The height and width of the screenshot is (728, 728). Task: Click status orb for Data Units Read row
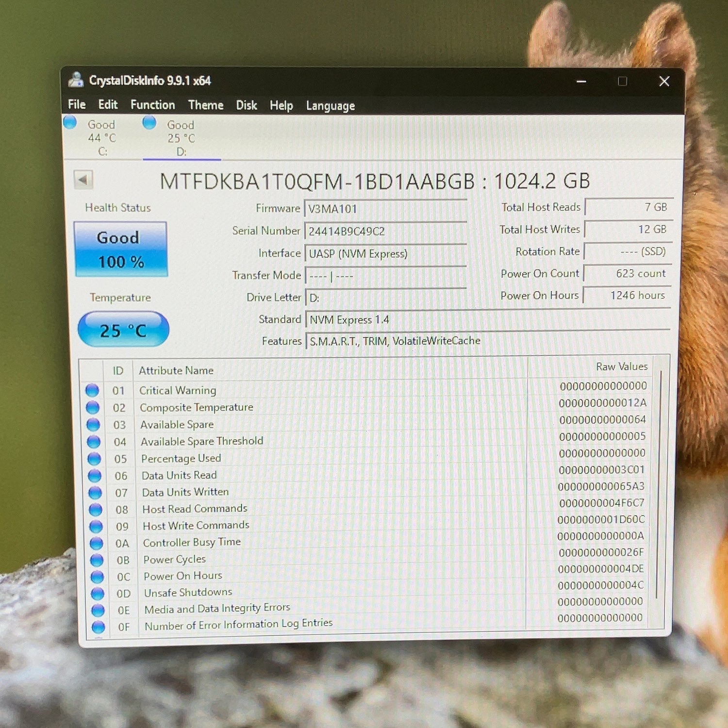coord(95,476)
